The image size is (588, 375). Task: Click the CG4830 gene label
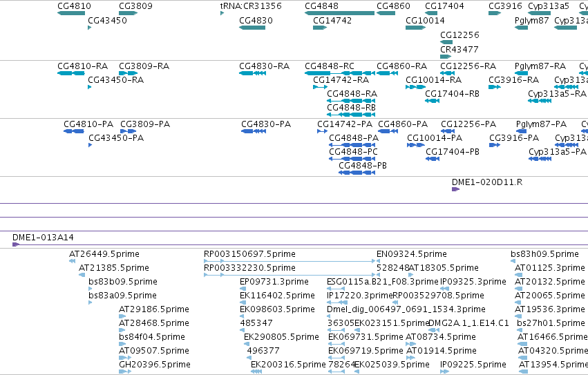(x=256, y=21)
